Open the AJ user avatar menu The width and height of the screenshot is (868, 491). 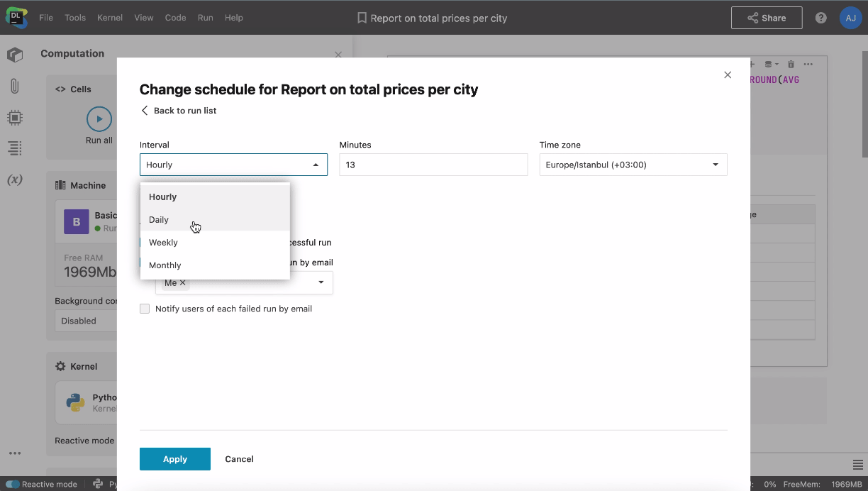851,18
